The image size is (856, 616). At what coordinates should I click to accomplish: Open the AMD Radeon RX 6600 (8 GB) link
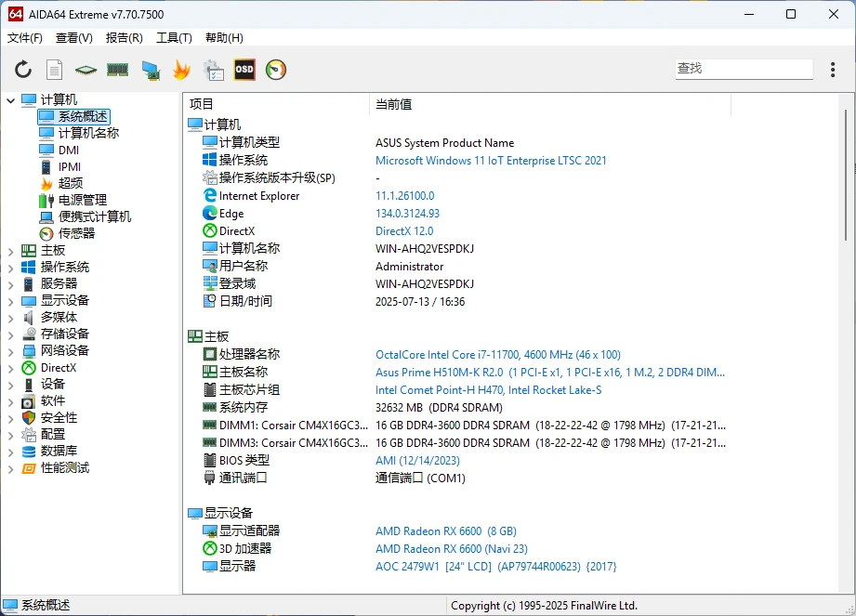(x=446, y=531)
